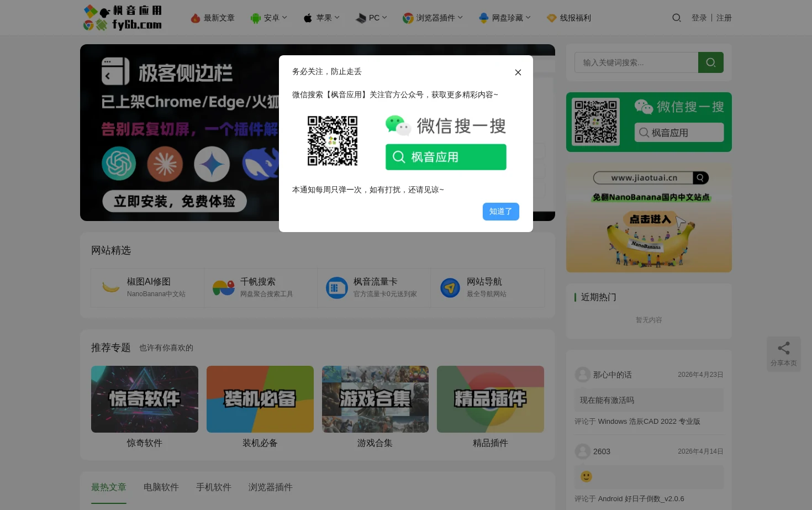Open comment 现在能有激活吗
This screenshot has height=510, width=812.
pyautogui.click(x=649, y=400)
